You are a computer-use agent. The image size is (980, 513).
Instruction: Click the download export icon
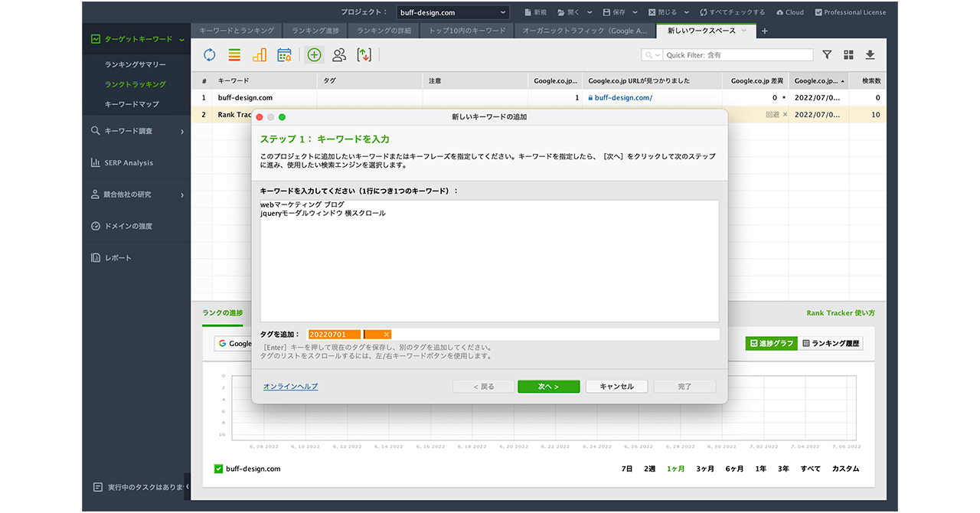(x=870, y=55)
